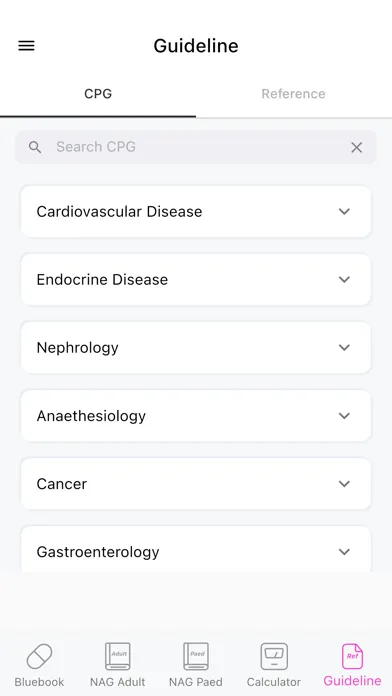Tap the Bluebook pill icon

[39, 656]
